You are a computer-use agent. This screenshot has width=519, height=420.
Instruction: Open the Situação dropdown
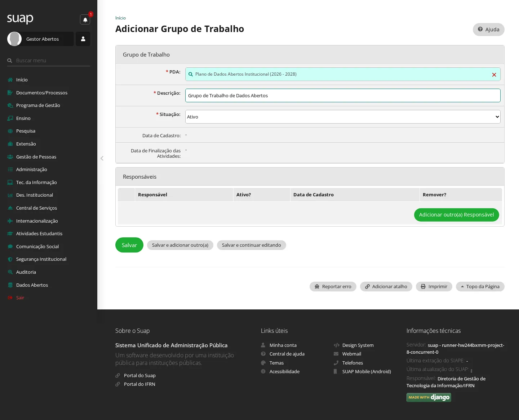[343, 117]
